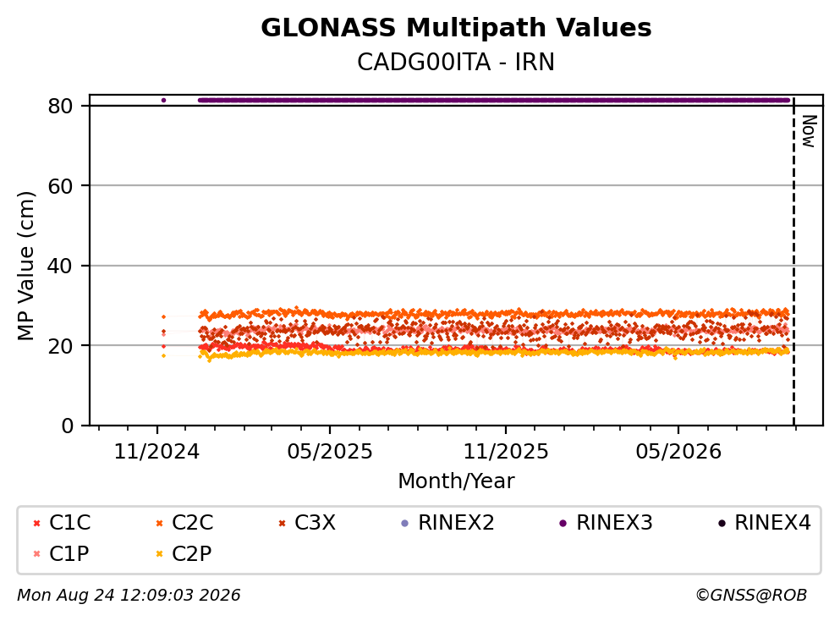
Task: Click the C1P legend marker
Action: [x=36, y=554]
